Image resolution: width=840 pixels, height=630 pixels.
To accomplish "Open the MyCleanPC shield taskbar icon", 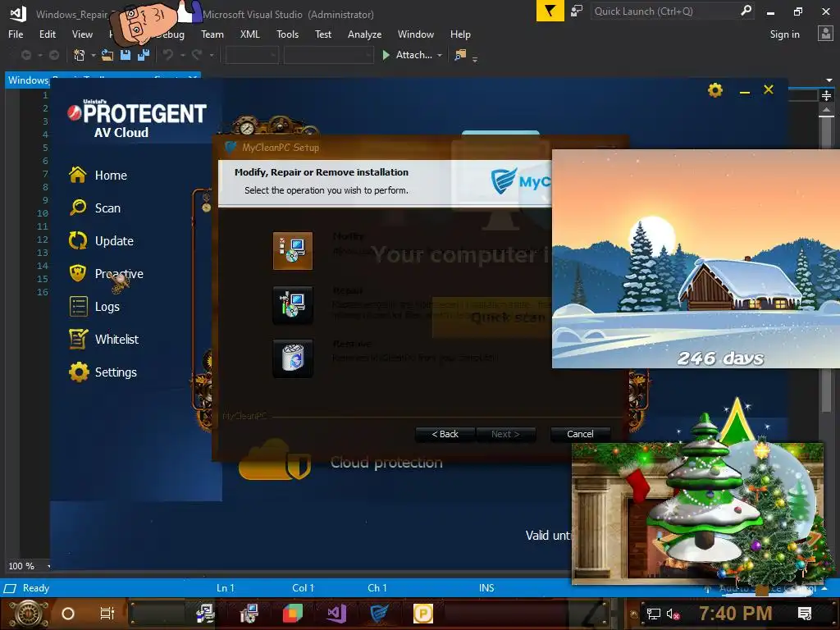I will [379, 613].
